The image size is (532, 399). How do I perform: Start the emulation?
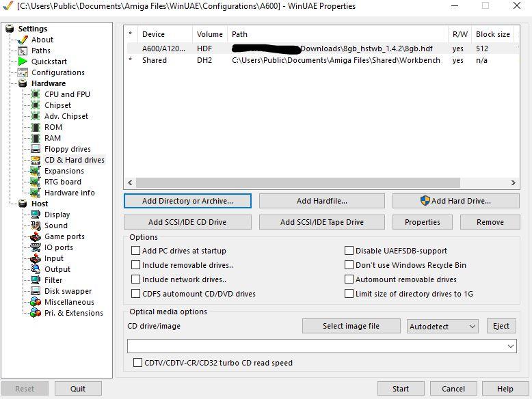[x=401, y=389]
